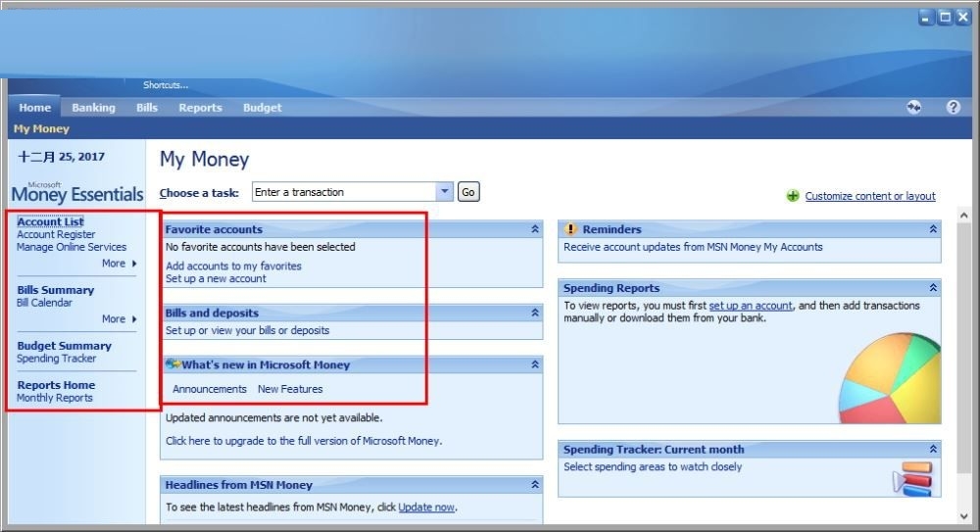This screenshot has width=980, height=532.
Task: Switch to the Banking tab
Action: point(93,108)
